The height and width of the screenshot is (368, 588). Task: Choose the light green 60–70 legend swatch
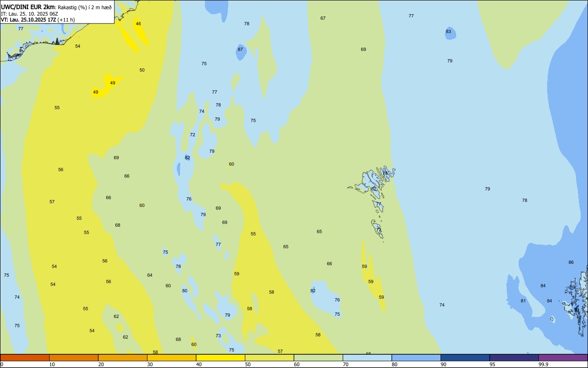coord(318,357)
